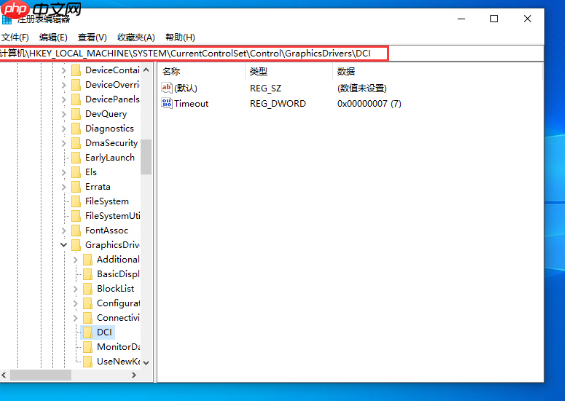Screen dimensions: 565x401
Task: Open the 文件(F) menu
Action: coord(14,37)
